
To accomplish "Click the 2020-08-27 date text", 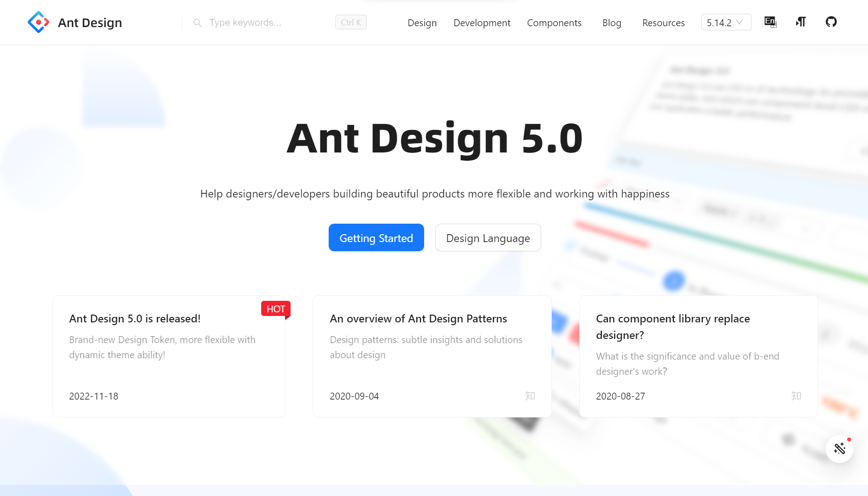I will [x=621, y=396].
